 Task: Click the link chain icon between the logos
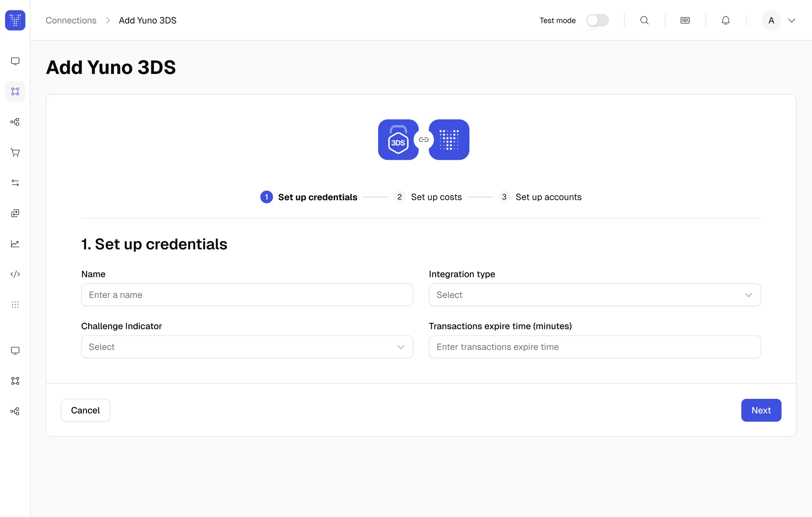click(x=424, y=140)
